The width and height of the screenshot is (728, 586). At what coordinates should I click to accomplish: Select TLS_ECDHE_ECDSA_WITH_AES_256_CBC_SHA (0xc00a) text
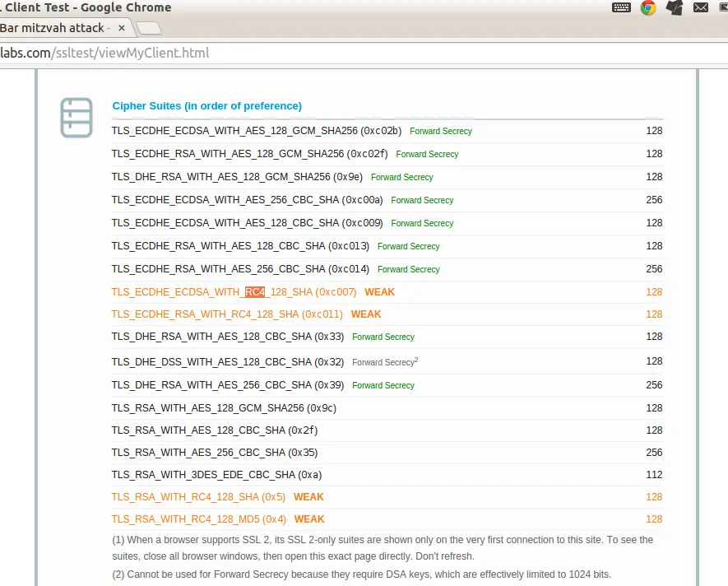pyautogui.click(x=247, y=200)
